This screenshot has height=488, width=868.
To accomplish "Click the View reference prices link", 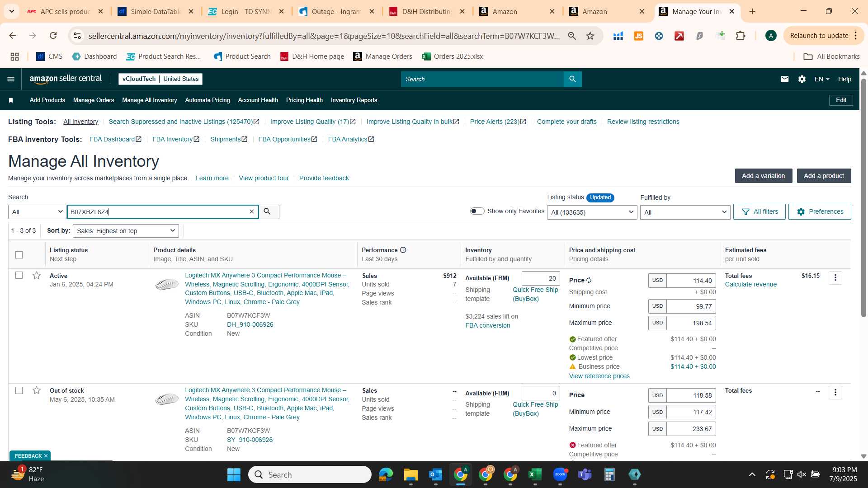I will pos(599,376).
